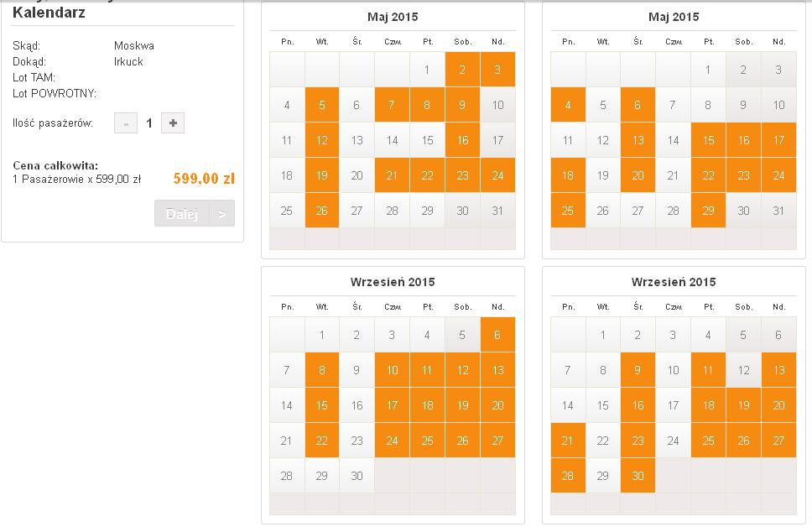The width and height of the screenshot is (812, 527).
Task: Choose September 27 in left Wrzesień calendar
Action: pos(497,441)
